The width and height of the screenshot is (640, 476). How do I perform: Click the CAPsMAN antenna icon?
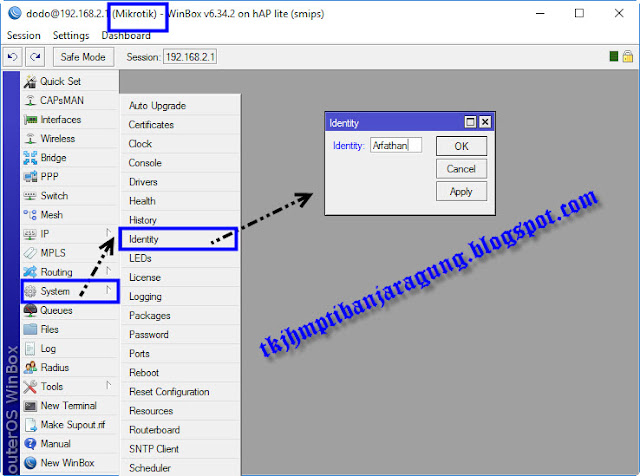[x=30, y=100]
